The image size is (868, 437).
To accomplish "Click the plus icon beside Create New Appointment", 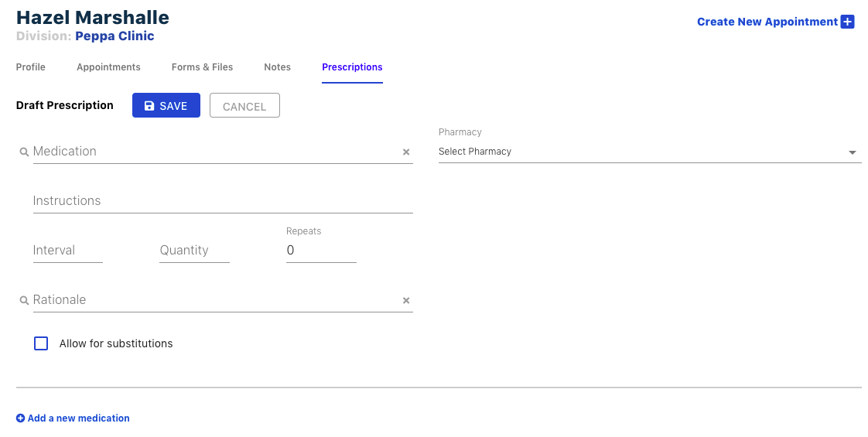I will click(848, 22).
